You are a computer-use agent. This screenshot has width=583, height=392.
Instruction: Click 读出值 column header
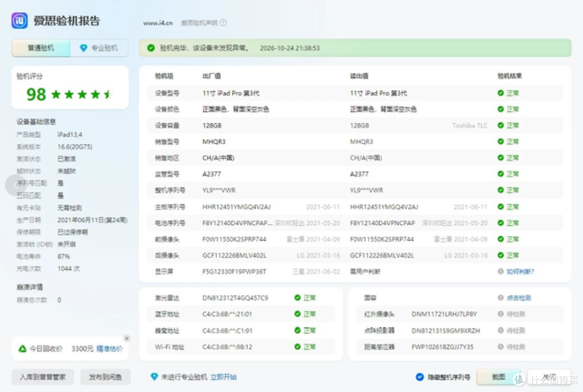359,76
